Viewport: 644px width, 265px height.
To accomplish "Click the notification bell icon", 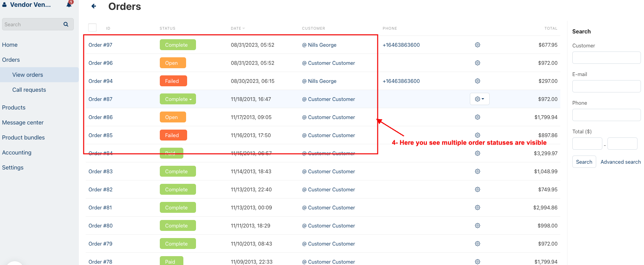I will [x=69, y=4].
